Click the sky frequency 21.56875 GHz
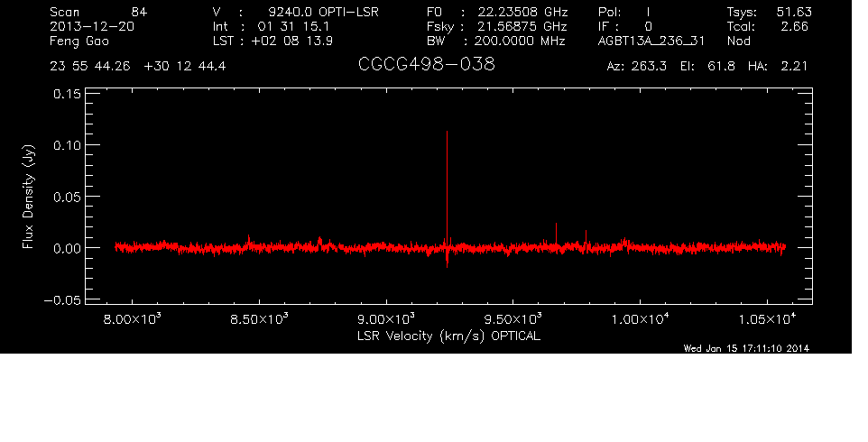Image resolution: width=868 pixels, height=442 pixels. [x=522, y=26]
